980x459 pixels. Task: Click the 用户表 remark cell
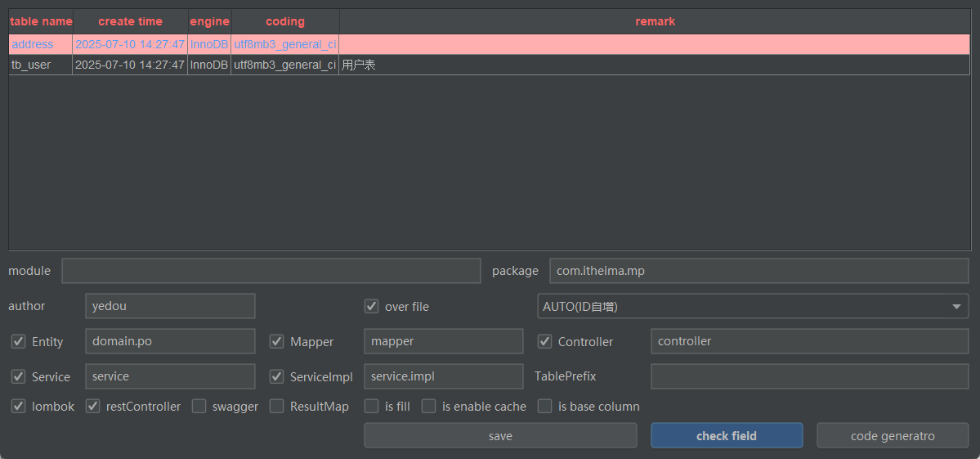click(x=655, y=65)
